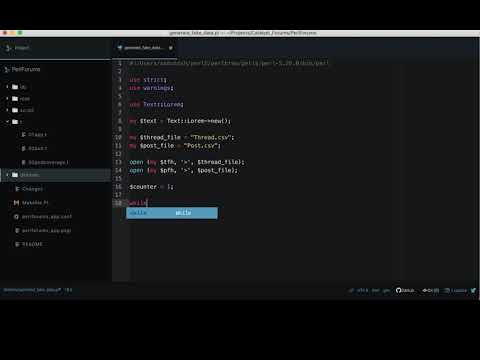Screen dimensions: 480x360
Task: Click the line defining $text
Action: point(180,121)
